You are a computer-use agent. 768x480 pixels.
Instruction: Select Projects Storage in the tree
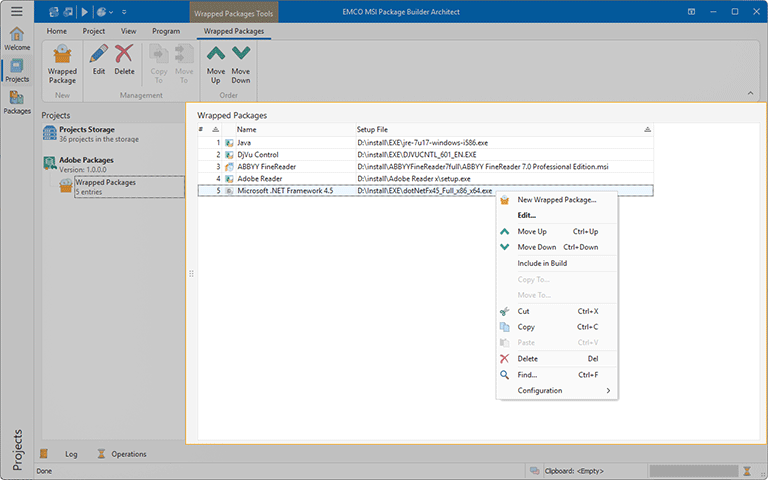(86, 129)
